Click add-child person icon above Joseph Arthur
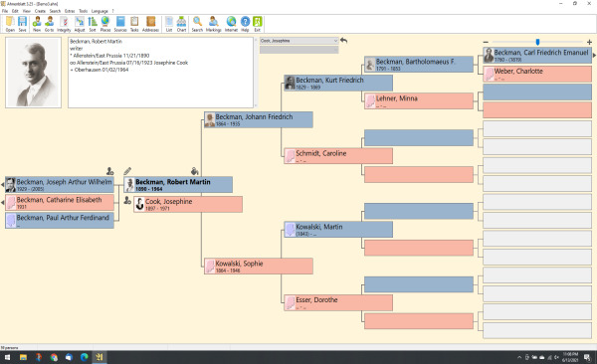Image resolution: width=597 pixels, height=364 pixels. coord(109,171)
